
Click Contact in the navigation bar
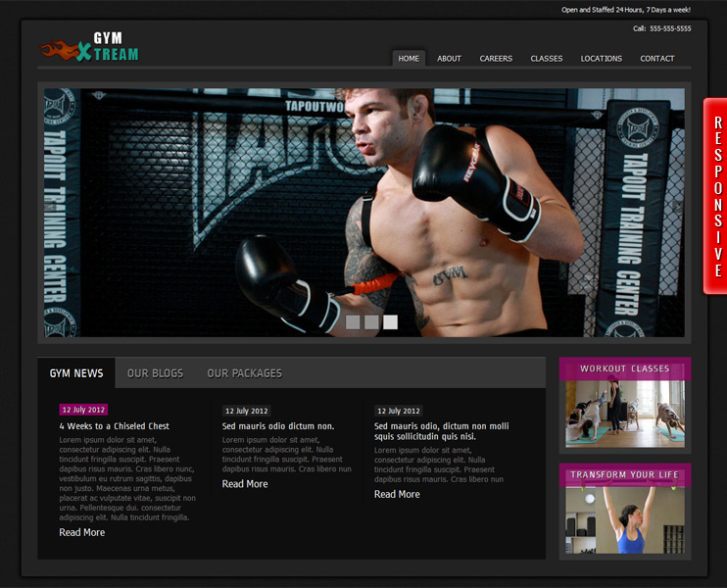657,59
